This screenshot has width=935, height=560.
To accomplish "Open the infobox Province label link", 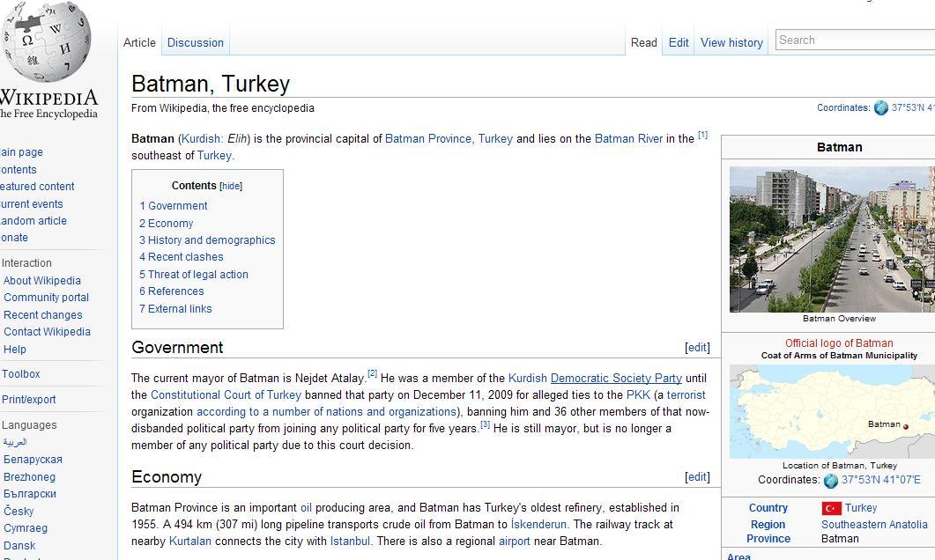I will (x=768, y=539).
